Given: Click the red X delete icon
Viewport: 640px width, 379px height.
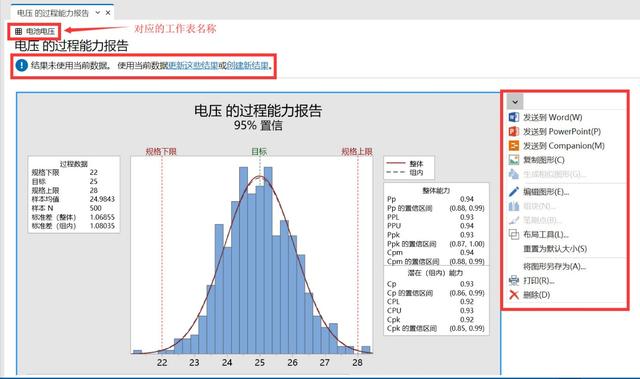Looking at the screenshot, I should click(513, 295).
